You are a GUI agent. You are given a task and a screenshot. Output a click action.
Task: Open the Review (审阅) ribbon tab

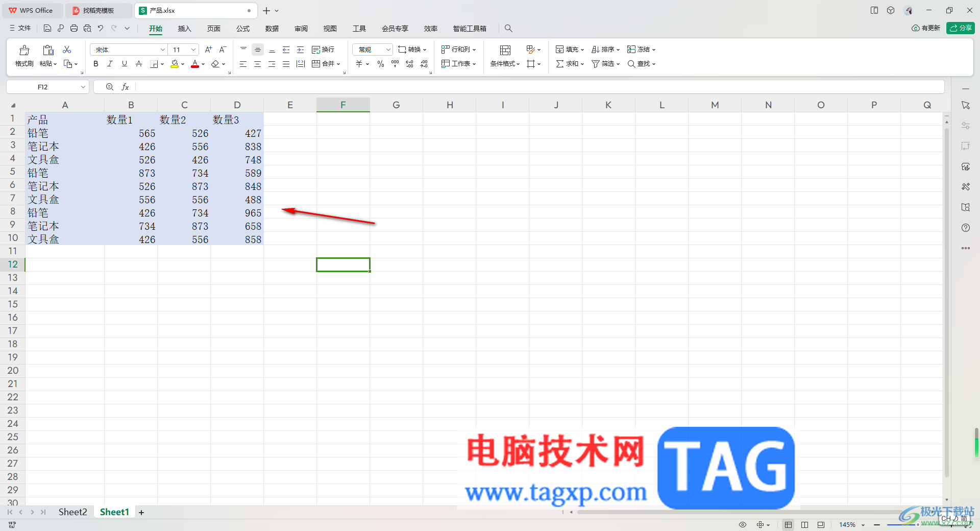point(301,29)
